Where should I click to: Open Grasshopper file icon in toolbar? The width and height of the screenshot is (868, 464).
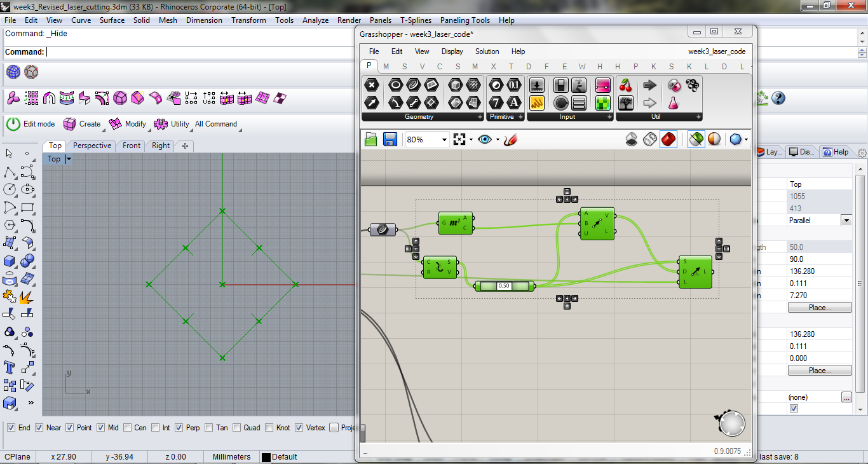[x=371, y=139]
